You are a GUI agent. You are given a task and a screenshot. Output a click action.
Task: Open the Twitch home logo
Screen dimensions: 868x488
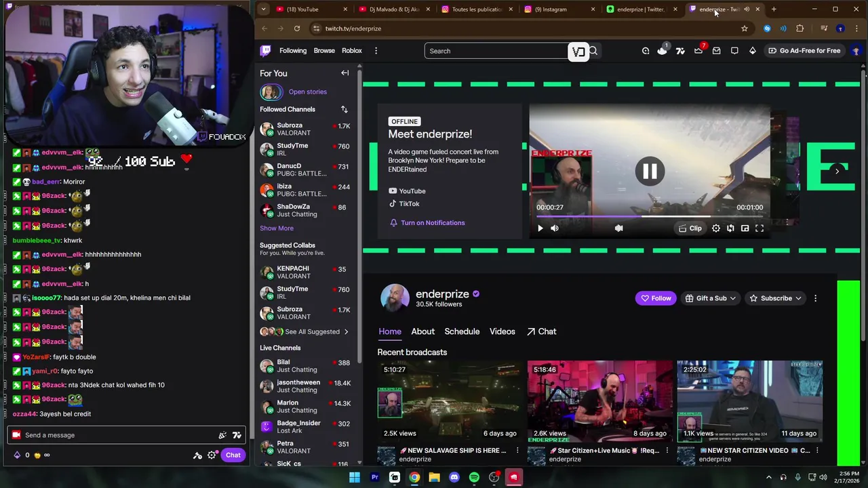click(x=266, y=51)
